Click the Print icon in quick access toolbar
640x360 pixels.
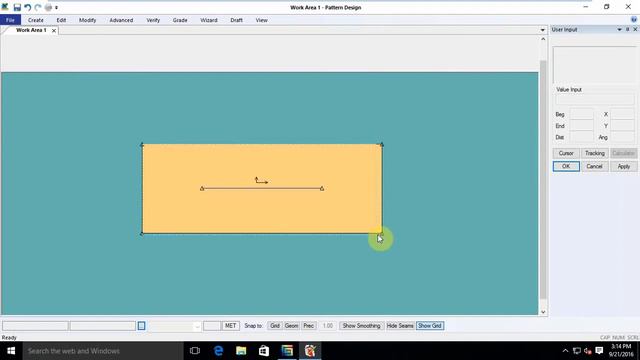tap(48, 7)
